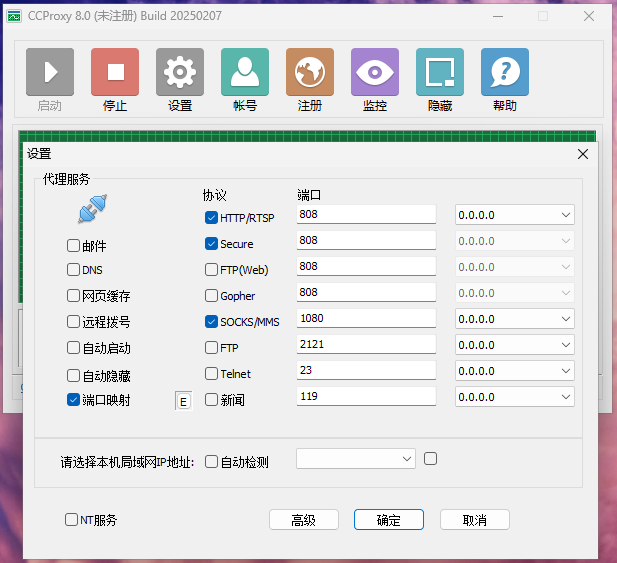
Task: Click the E button beside 端口映射
Action: [183, 401]
